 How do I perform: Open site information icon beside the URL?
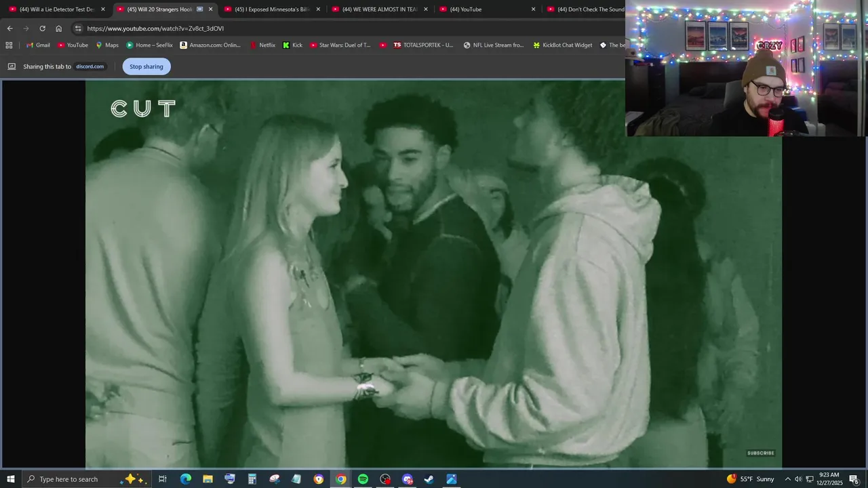coord(78,28)
